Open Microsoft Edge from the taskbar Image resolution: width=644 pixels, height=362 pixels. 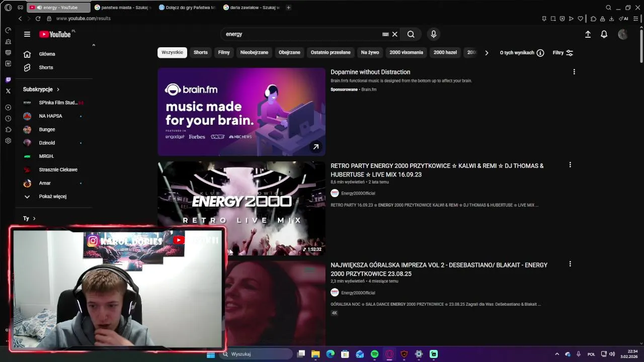[330, 354]
